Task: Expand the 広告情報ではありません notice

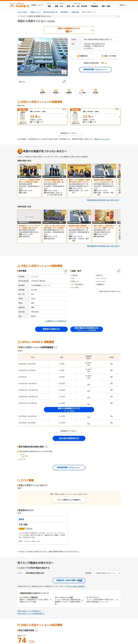Action: [x=69, y=16]
